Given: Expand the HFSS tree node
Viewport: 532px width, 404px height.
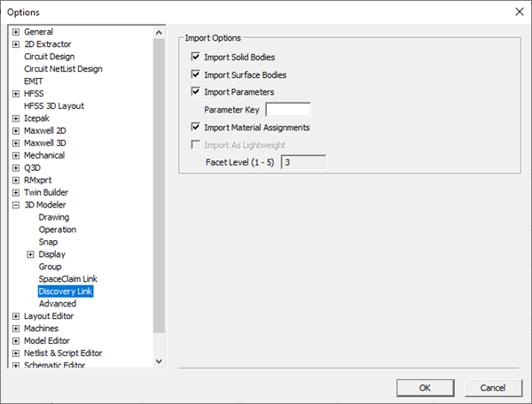Looking at the screenshot, I should coord(16,94).
